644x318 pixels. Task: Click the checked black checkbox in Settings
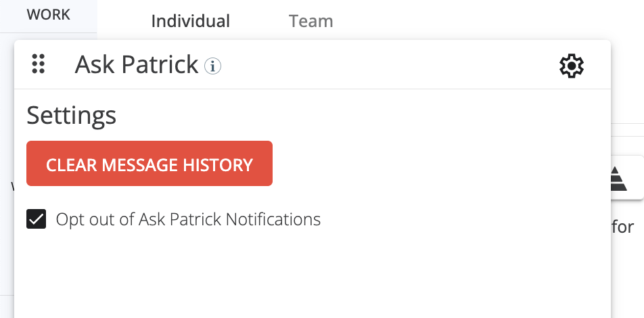(x=36, y=219)
